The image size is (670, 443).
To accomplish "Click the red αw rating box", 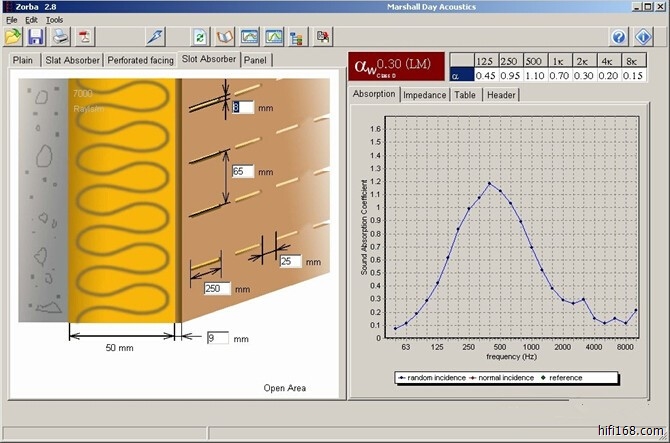I will (395, 66).
